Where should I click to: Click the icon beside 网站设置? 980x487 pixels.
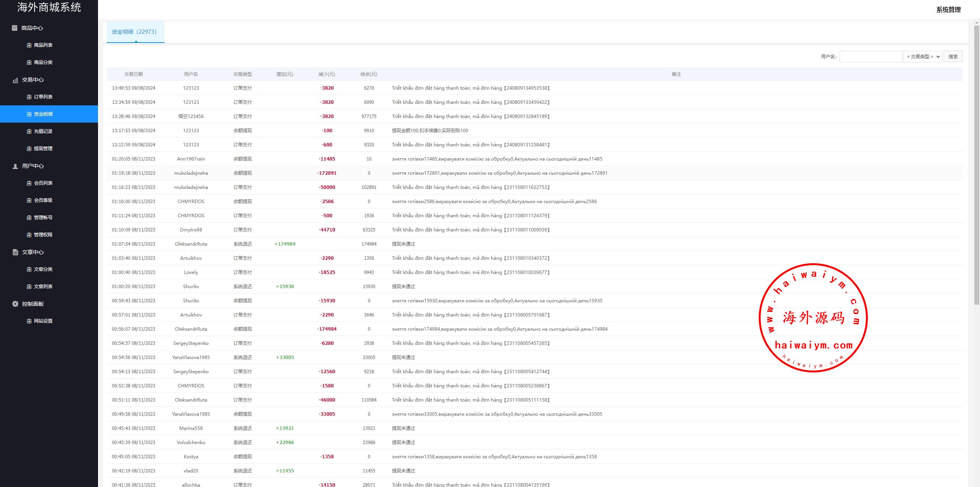[29, 321]
